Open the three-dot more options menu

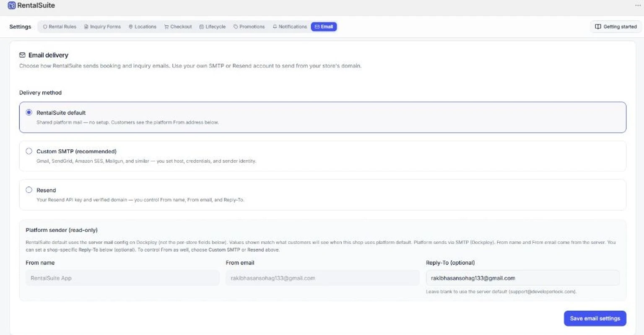(638, 5)
